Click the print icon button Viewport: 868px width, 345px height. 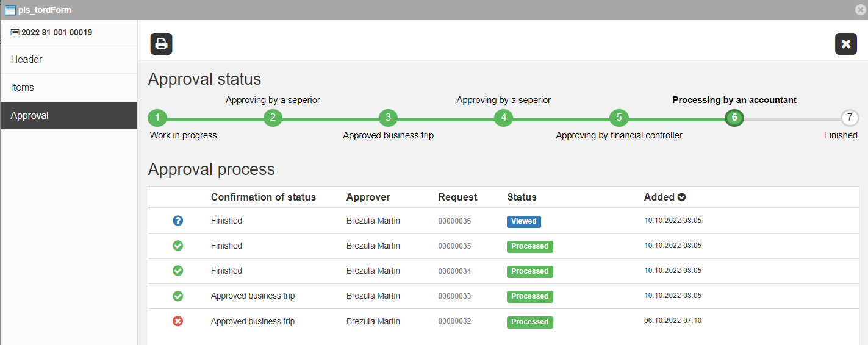[x=162, y=44]
